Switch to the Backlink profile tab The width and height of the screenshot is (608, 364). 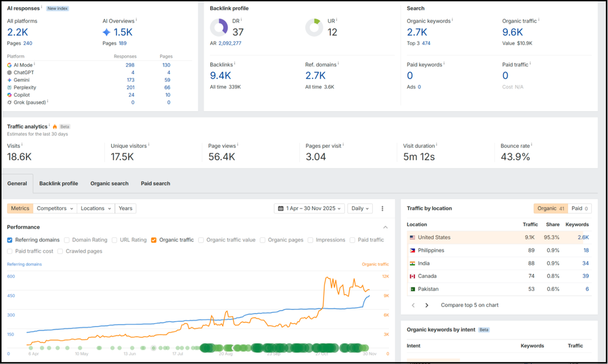(59, 183)
